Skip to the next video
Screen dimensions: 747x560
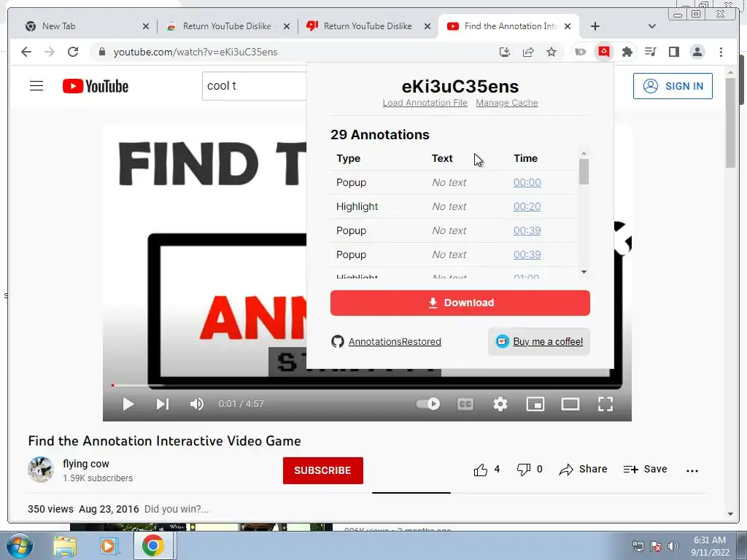(x=163, y=404)
